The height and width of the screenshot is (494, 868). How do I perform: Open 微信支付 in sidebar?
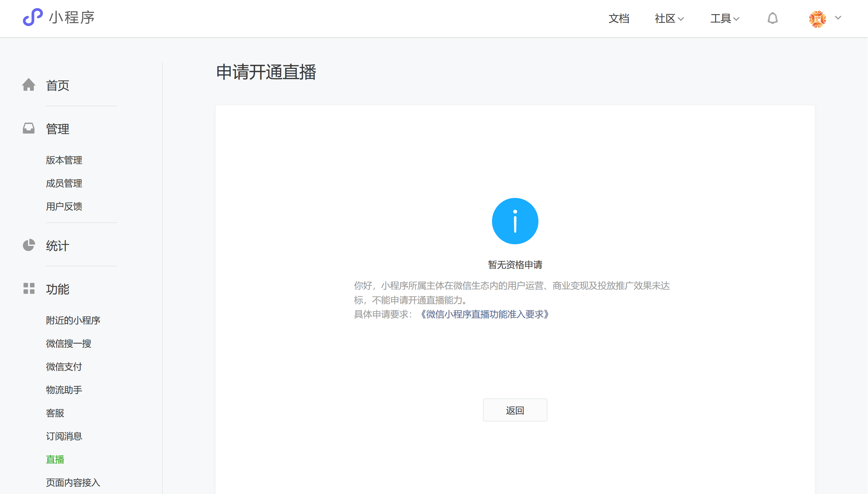point(64,367)
